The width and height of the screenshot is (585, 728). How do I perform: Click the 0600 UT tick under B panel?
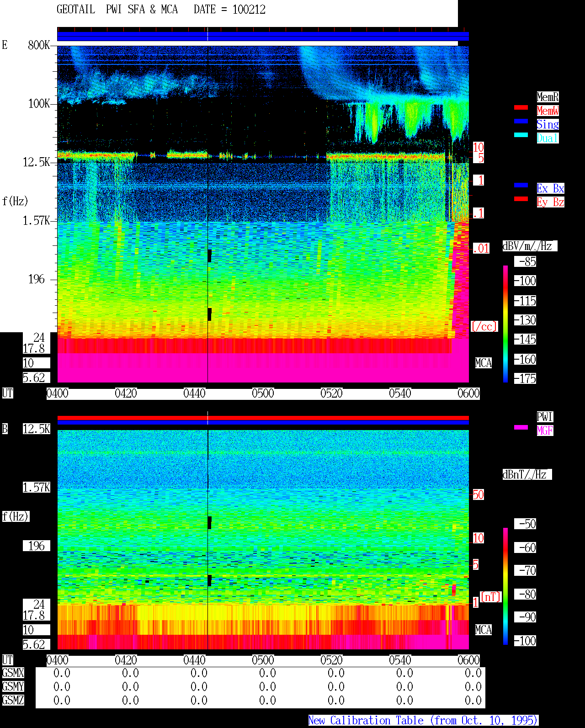[468, 660]
